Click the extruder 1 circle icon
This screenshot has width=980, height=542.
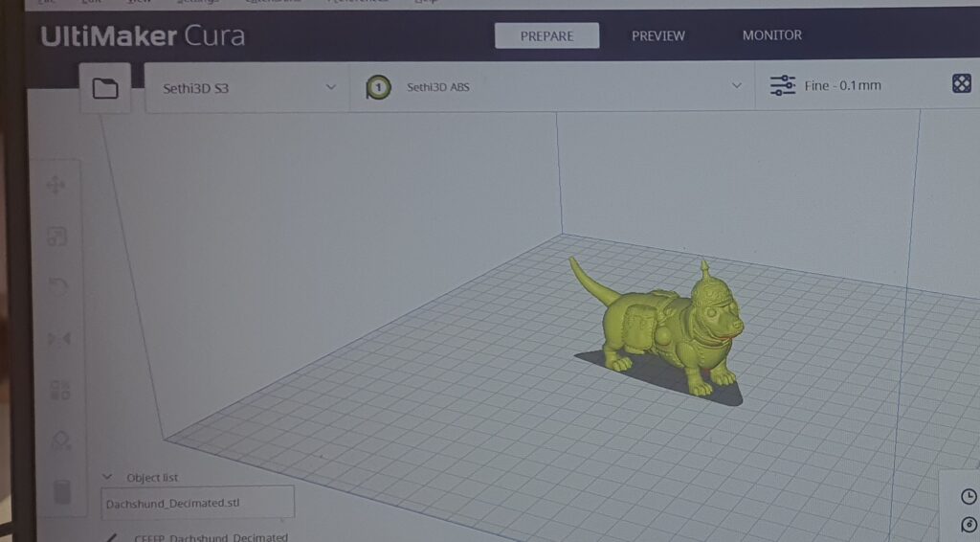tap(378, 87)
